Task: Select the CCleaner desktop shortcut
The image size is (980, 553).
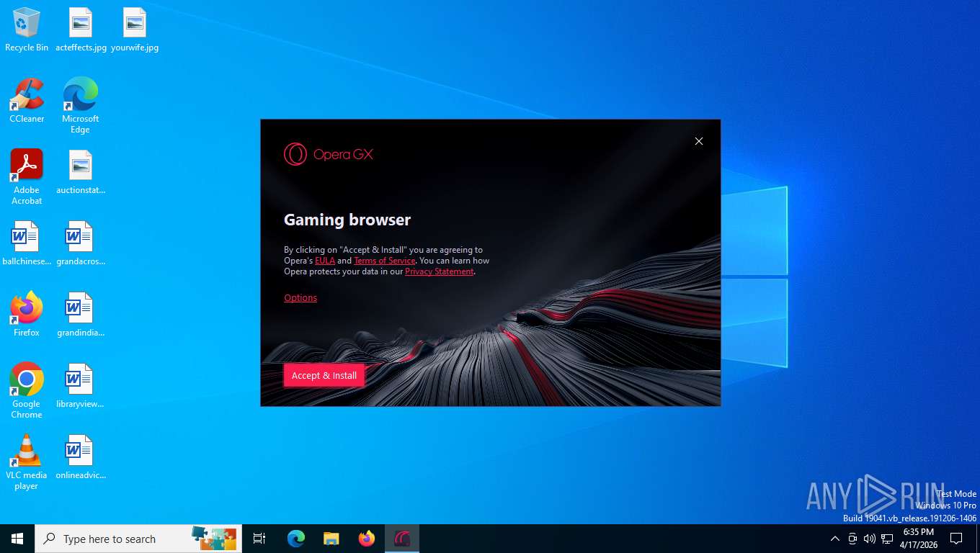Action: [27, 101]
